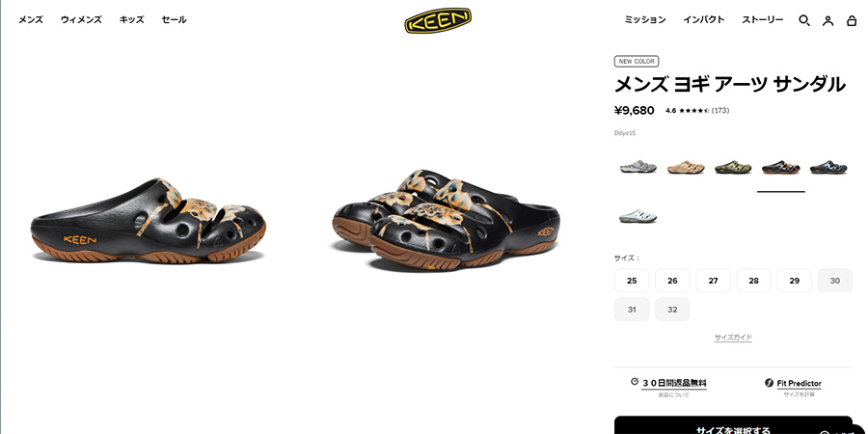Click the Fit Predictor icon

pyautogui.click(x=769, y=383)
